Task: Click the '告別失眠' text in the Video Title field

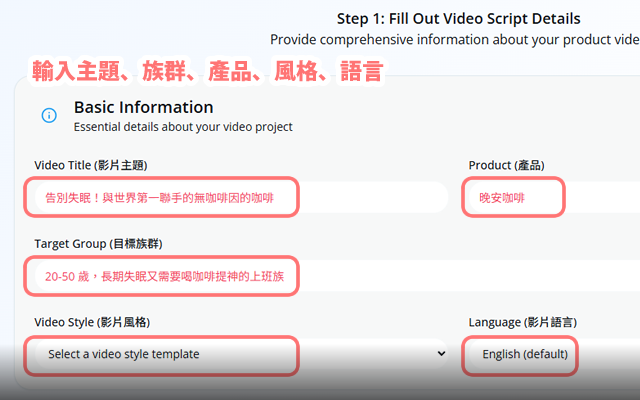Action: click(x=68, y=198)
